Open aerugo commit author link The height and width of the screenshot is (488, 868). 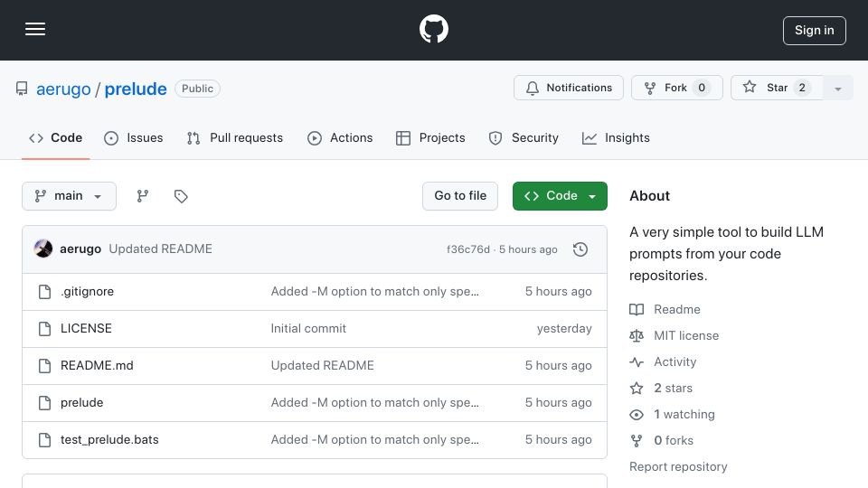tap(80, 249)
